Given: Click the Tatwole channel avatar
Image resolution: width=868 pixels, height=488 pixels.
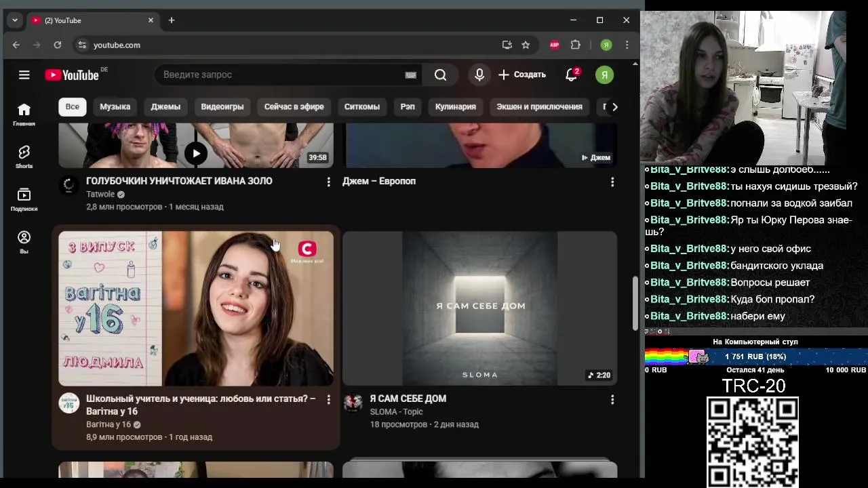Looking at the screenshot, I should [x=68, y=185].
